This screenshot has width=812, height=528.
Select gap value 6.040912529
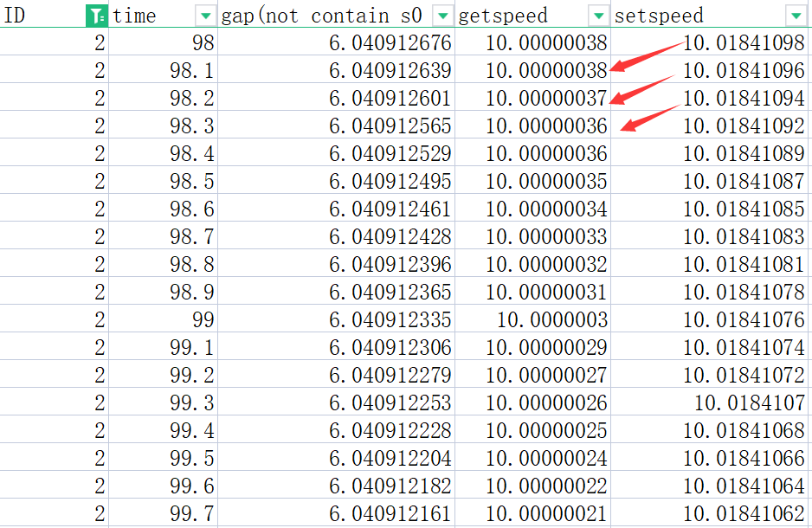(x=336, y=152)
